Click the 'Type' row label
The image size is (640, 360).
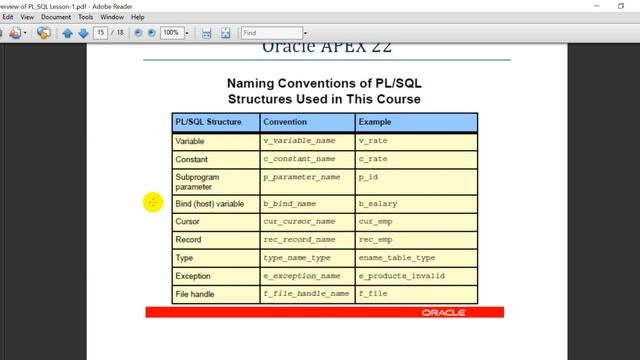click(x=184, y=258)
